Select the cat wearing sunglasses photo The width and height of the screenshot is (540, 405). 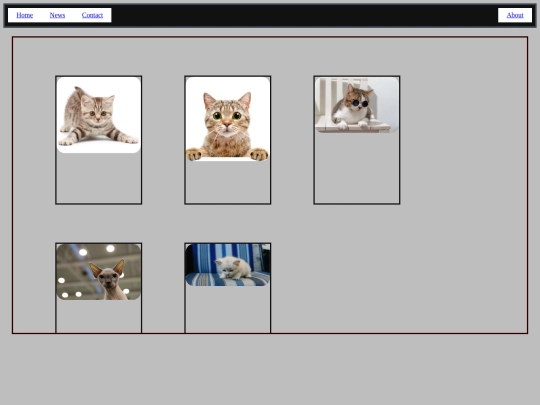(x=357, y=105)
